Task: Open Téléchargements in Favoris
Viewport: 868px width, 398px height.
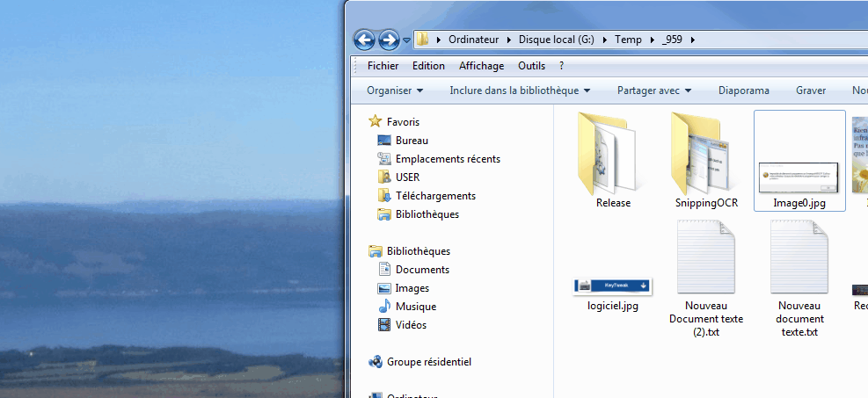Action: click(435, 196)
